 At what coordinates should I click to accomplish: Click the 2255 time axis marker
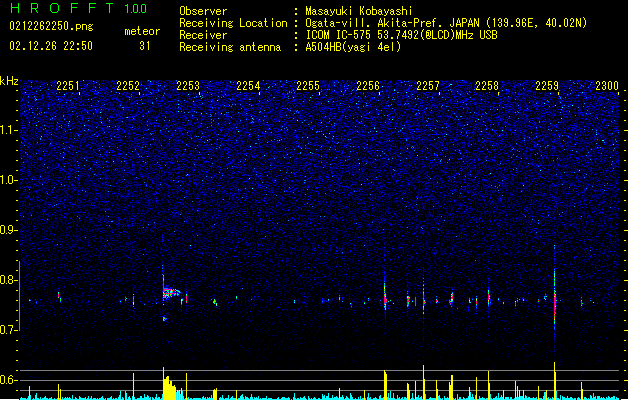point(308,86)
